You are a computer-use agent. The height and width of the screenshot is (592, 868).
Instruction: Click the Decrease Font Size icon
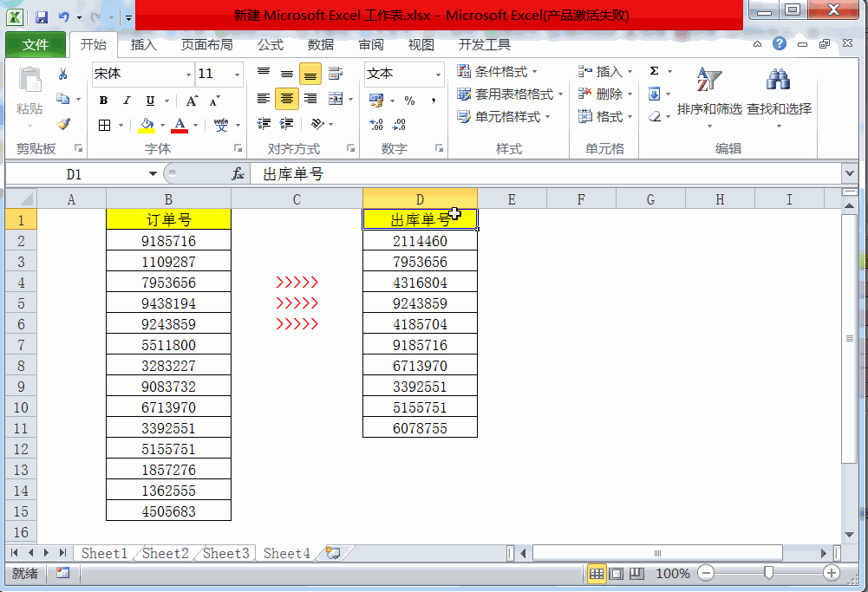(x=214, y=101)
